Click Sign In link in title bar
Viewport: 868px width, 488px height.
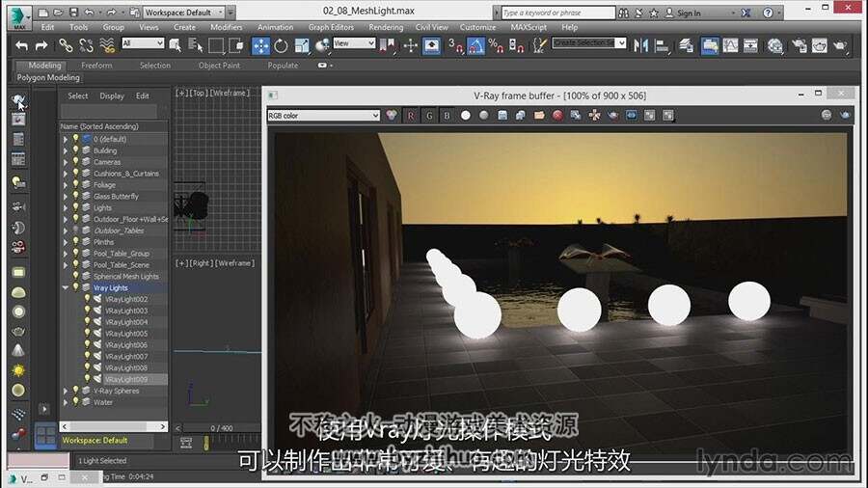[x=689, y=13]
